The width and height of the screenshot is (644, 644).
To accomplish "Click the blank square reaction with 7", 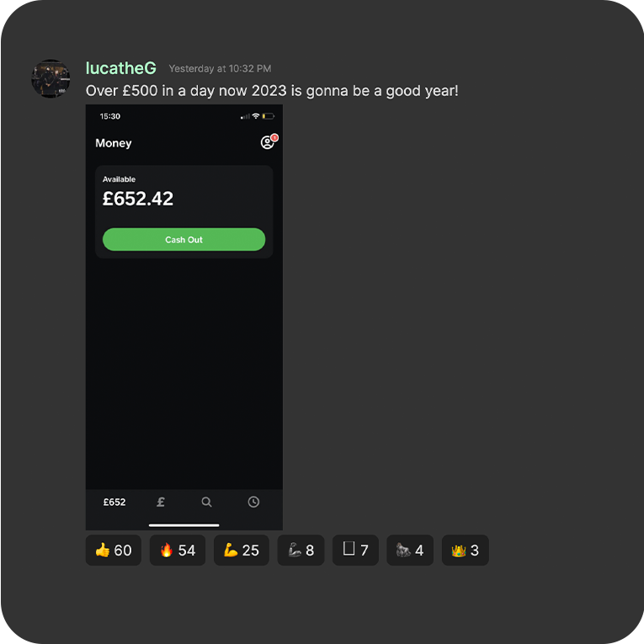I will pos(355,550).
